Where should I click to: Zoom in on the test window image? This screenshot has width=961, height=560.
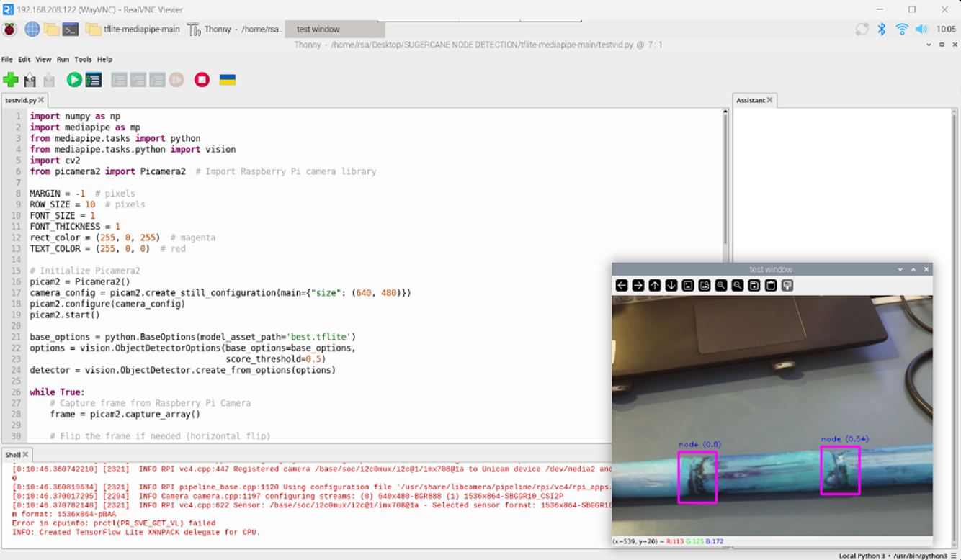(x=721, y=286)
